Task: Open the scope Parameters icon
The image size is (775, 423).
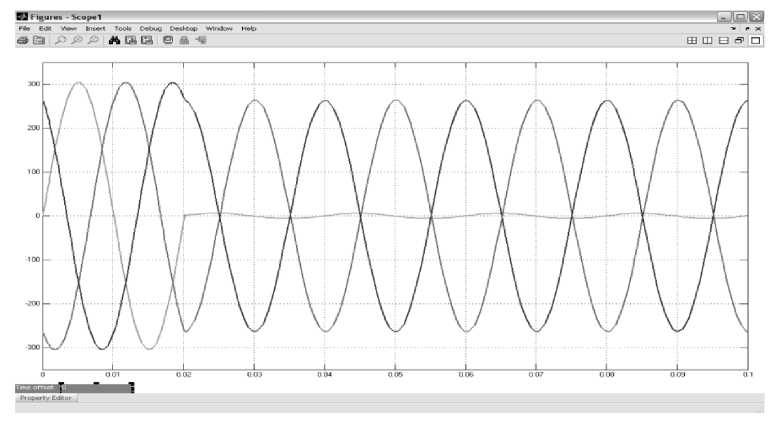Action: (39, 41)
